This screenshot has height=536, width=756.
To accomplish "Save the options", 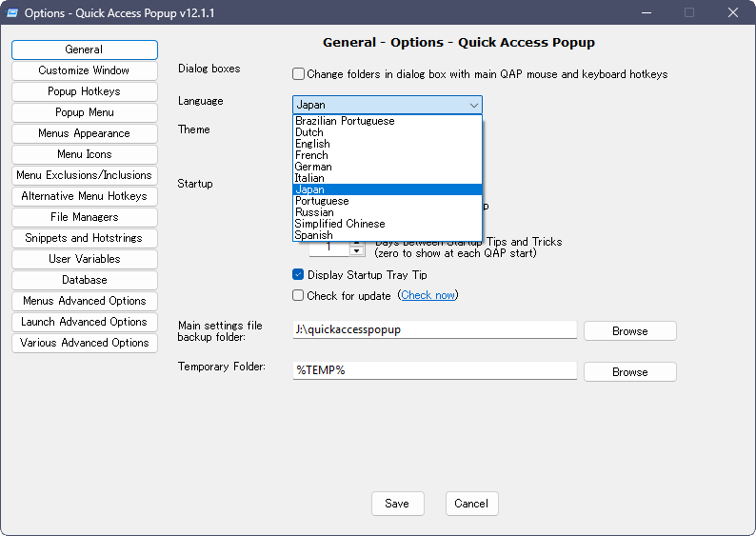I will pyautogui.click(x=397, y=504).
